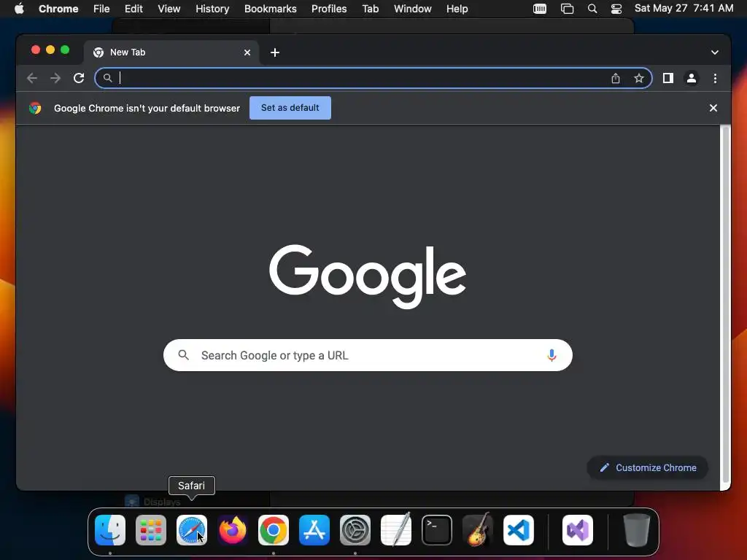Open Visual Studio from the Dock

tap(578, 530)
